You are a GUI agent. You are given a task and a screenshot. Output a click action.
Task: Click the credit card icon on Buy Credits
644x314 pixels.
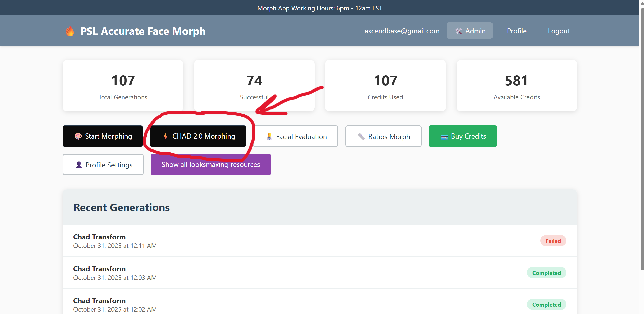pyautogui.click(x=444, y=137)
